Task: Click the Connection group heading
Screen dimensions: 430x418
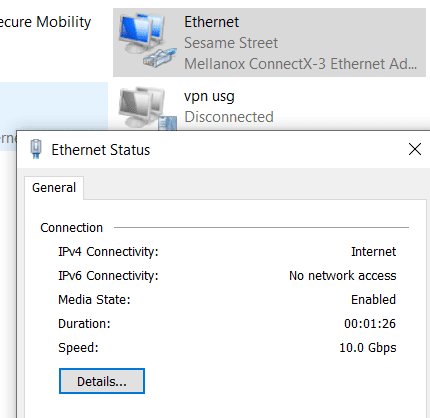Action: click(x=71, y=228)
